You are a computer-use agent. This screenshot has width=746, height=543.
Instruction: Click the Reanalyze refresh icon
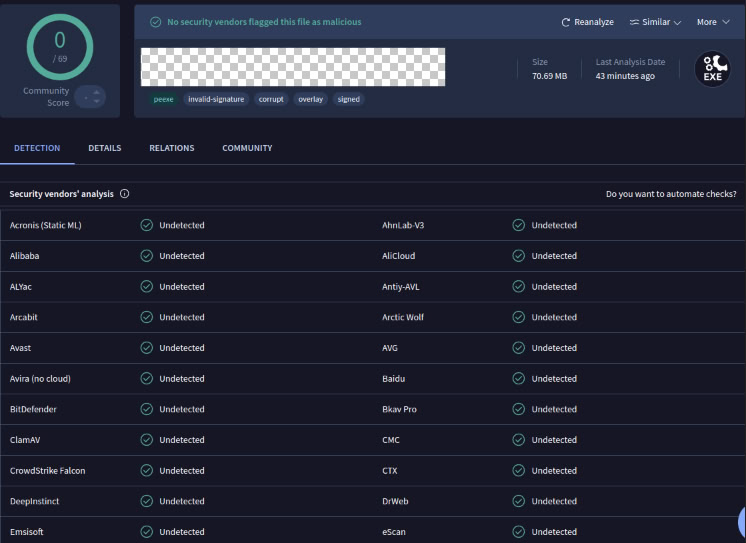(x=566, y=22)
